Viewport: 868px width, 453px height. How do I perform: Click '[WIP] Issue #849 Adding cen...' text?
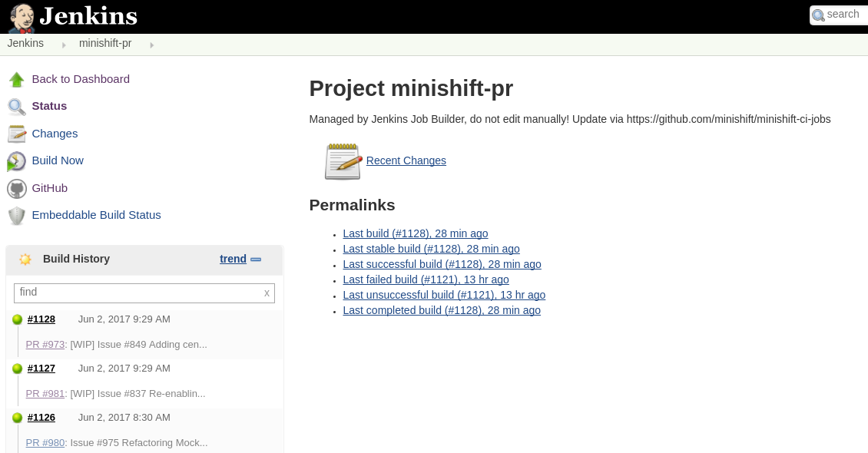click(138, 345)
